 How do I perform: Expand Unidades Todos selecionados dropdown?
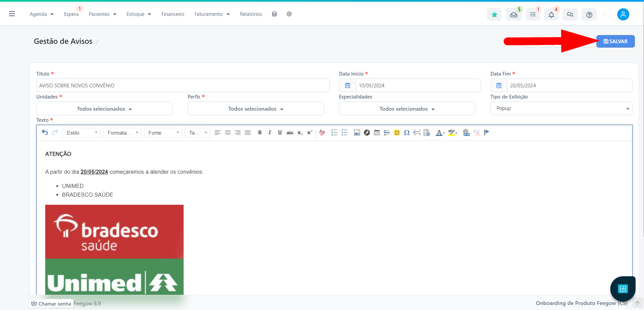105,109
